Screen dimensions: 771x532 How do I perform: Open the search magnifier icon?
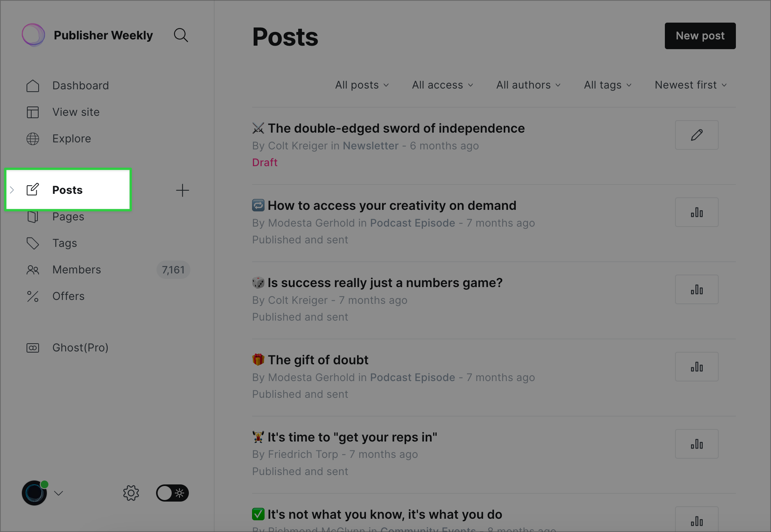point(181,35)
